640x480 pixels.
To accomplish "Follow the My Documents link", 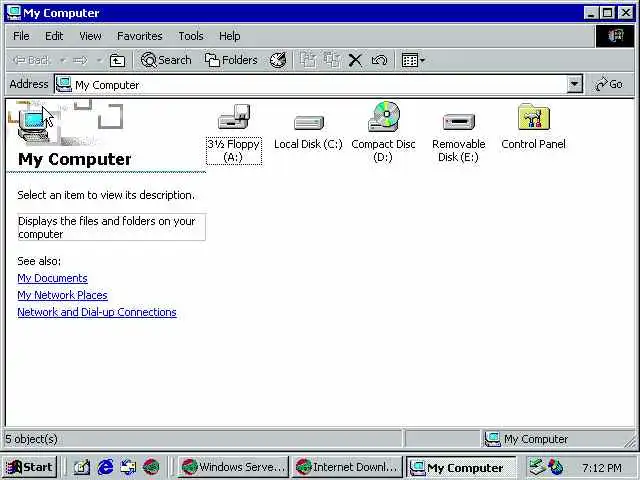I will [52, 278].
